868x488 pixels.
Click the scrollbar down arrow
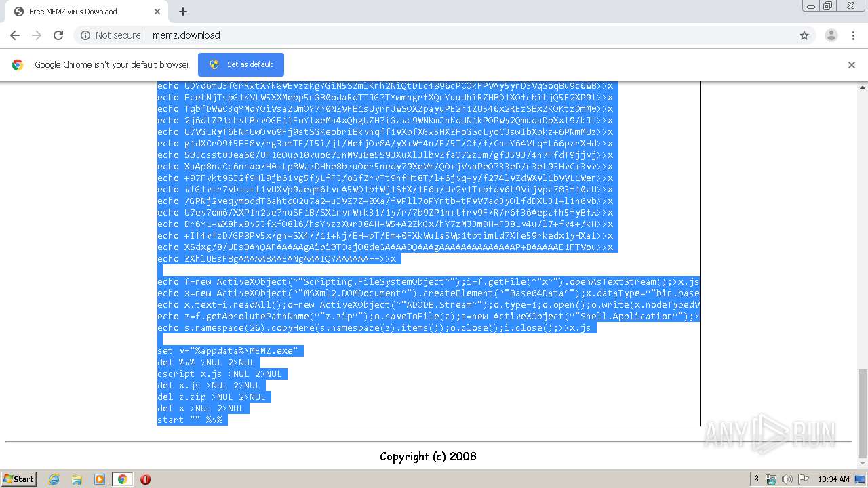click(863, 464)
